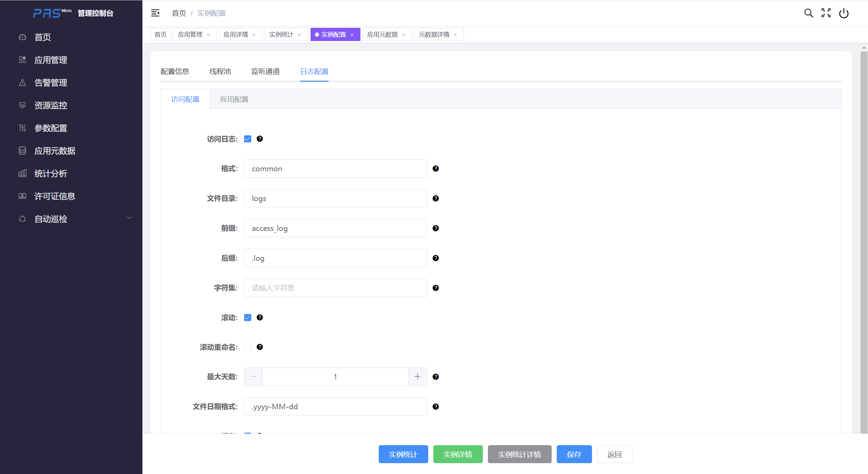Focus the 字符集 input field
The height and width of the screenshot is (474, 868).
coord(335,288)
